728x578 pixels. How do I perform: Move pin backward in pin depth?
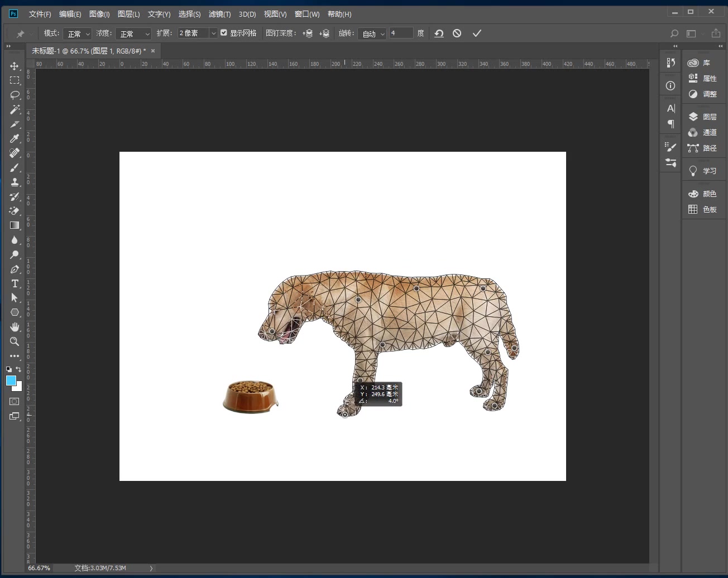click(x=324, y=33)
